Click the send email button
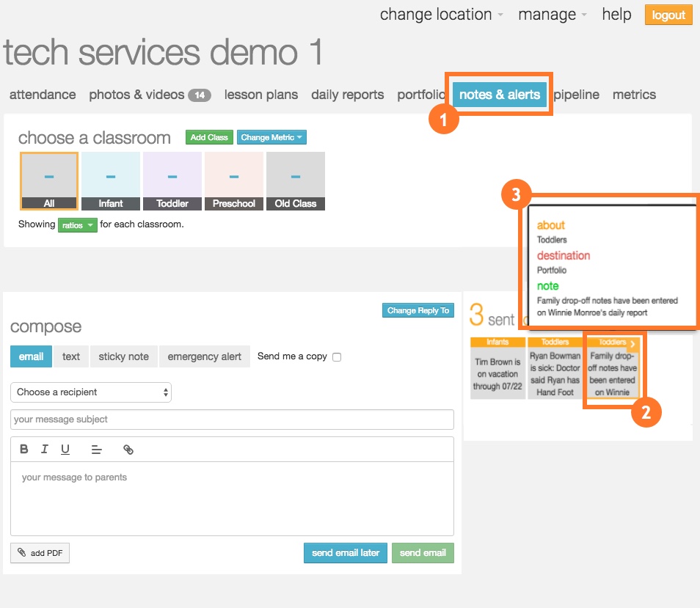700x608 pixels. pos(423,553)
